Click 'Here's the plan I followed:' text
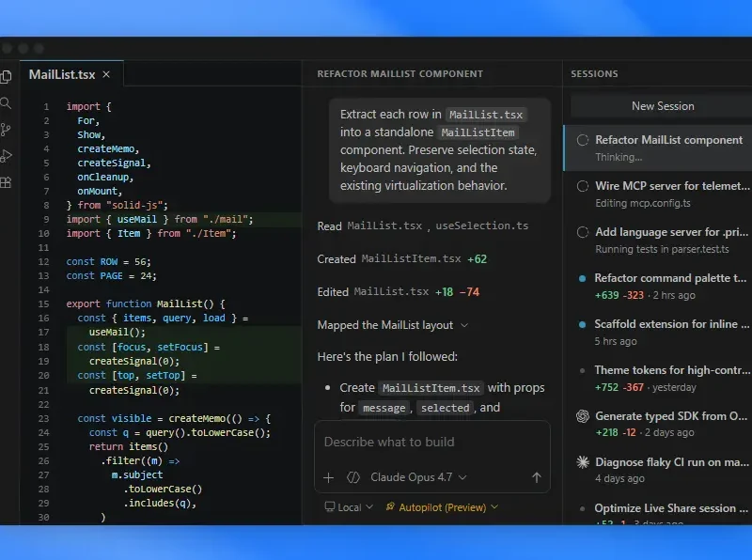 pyautogui.click(x=387, y=357)
